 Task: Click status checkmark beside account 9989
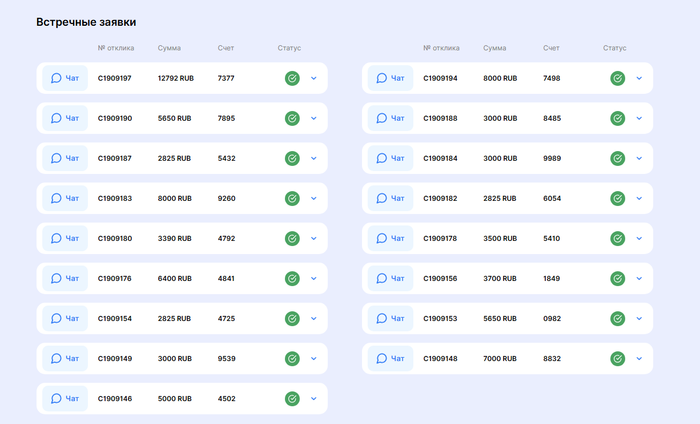[617, 158]
